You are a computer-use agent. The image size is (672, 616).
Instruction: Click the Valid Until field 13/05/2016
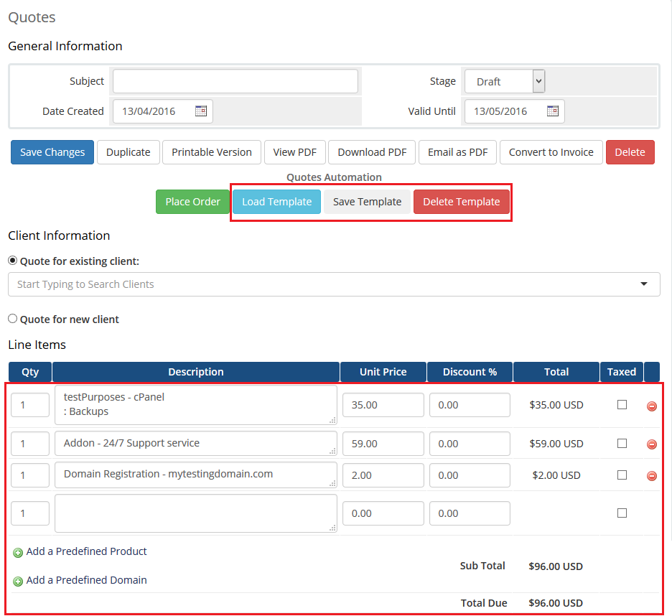[515, 111]
